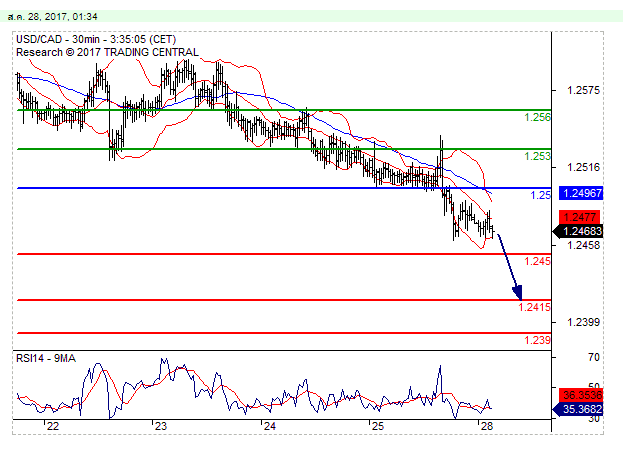Select the red 1.239 support label
The height and width of the screenshot is (453, 623).
pyautogui.click(x=537, y=340)
